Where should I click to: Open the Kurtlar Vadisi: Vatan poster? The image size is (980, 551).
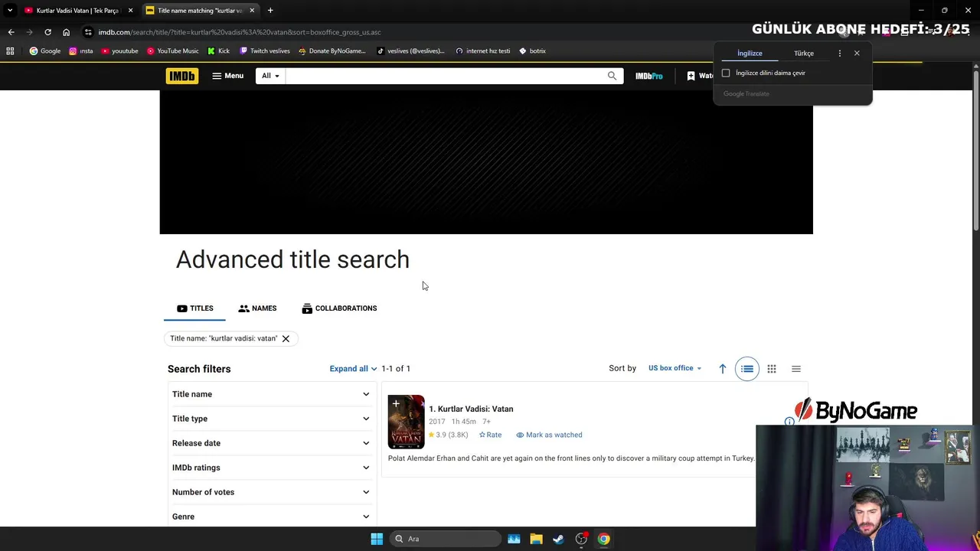point(406,422)
